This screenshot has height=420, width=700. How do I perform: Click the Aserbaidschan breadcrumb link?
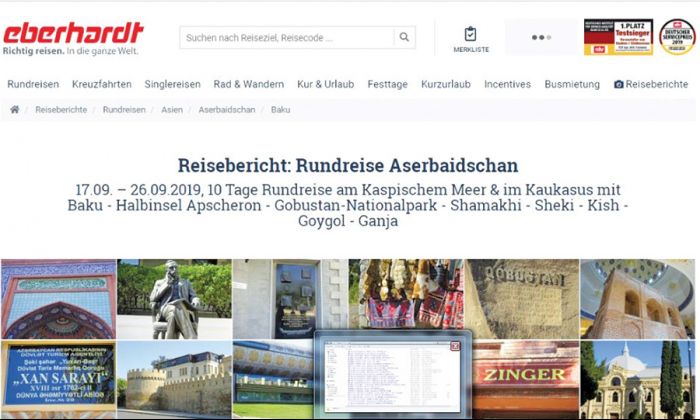(226, 109)
